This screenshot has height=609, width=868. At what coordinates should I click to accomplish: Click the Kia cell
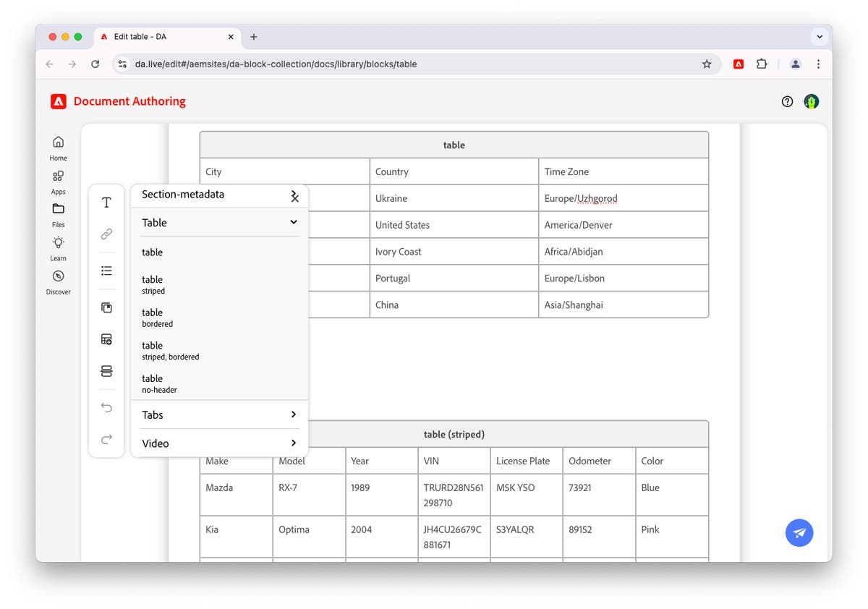(x=237, y=537)
